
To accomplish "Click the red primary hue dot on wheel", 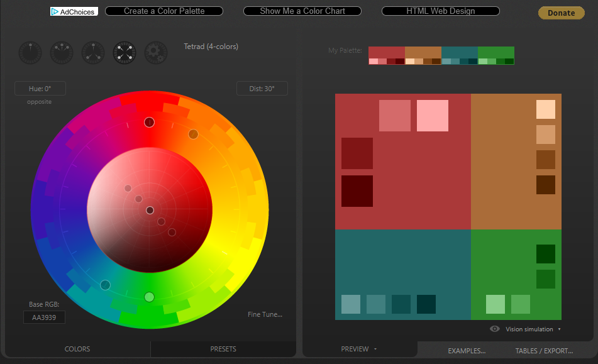I will tap(149, 122).
